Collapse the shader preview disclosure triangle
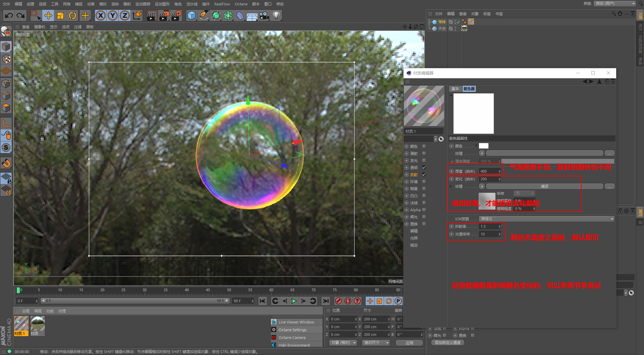644x355 pixels. pos(451,95)
